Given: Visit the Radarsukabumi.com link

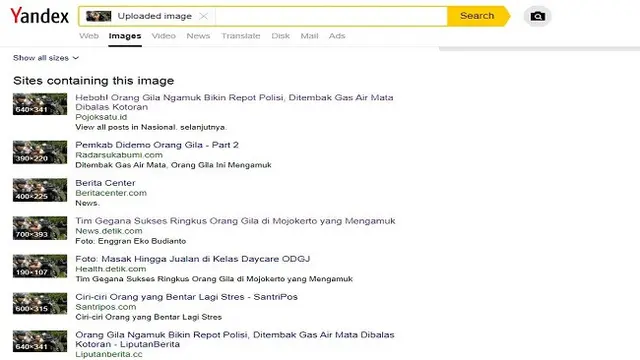Looking at the screenshot, I should pyautogui.click(x=119, y=155).
